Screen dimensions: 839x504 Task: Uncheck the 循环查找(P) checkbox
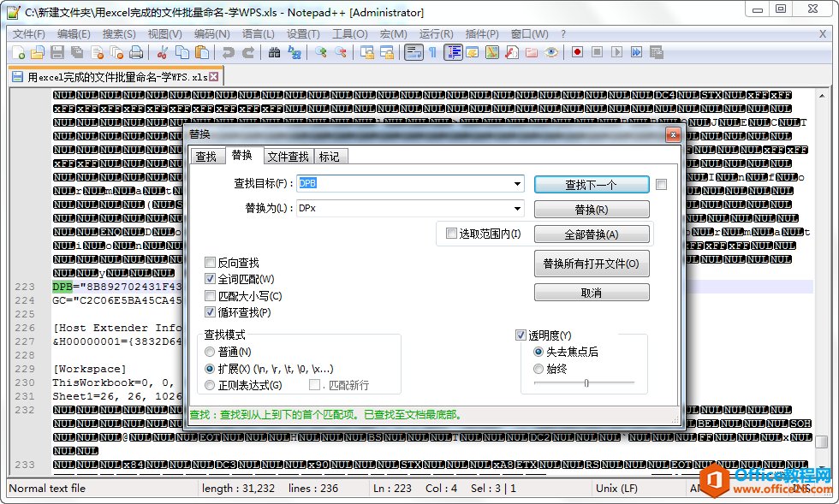[x=211, y=312]
